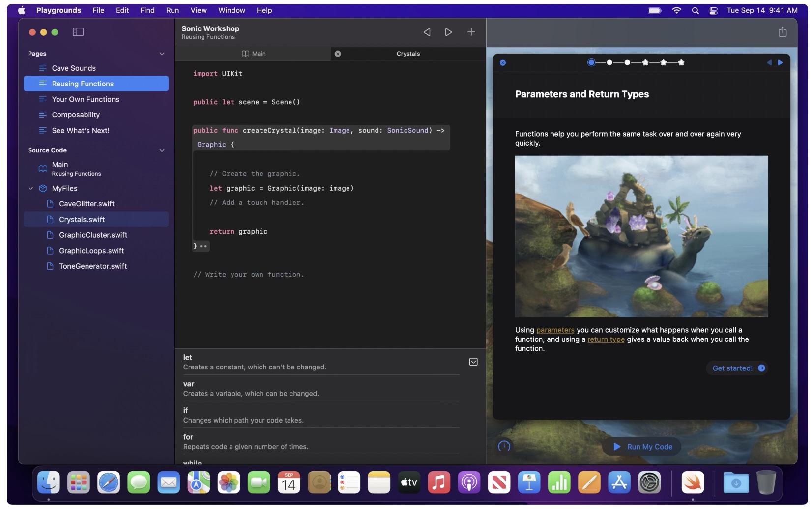This screenshot has height=509, width=812.
Task: Switch to the Main tab
Action: click(254, 54)
